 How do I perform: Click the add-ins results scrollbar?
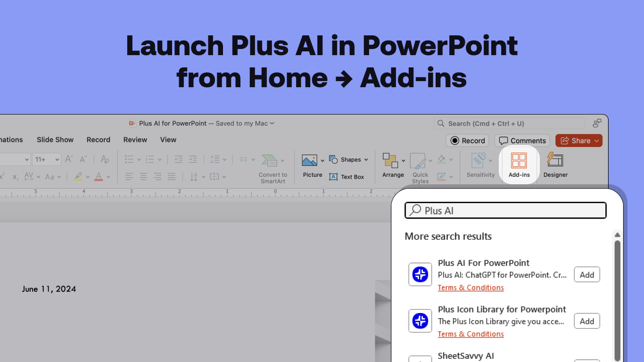pos(617,301)
